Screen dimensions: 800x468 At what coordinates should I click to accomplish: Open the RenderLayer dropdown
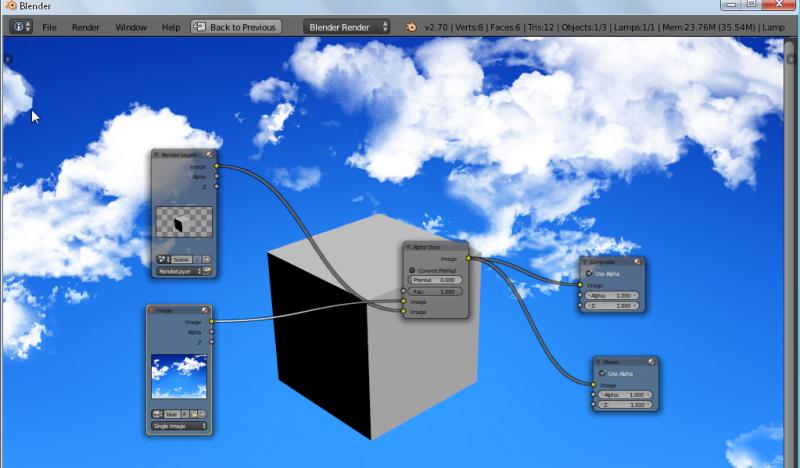(179, 272)
